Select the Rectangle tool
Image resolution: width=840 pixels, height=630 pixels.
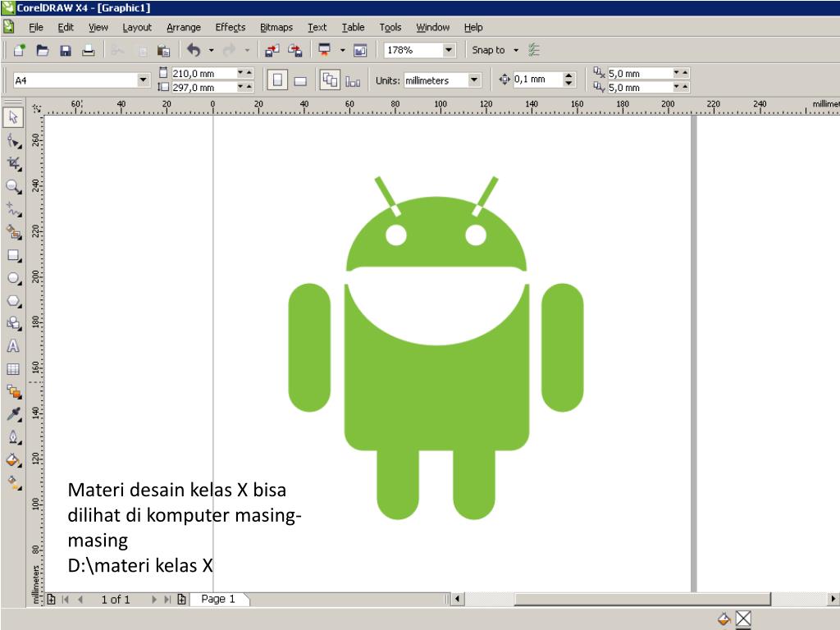13,255
